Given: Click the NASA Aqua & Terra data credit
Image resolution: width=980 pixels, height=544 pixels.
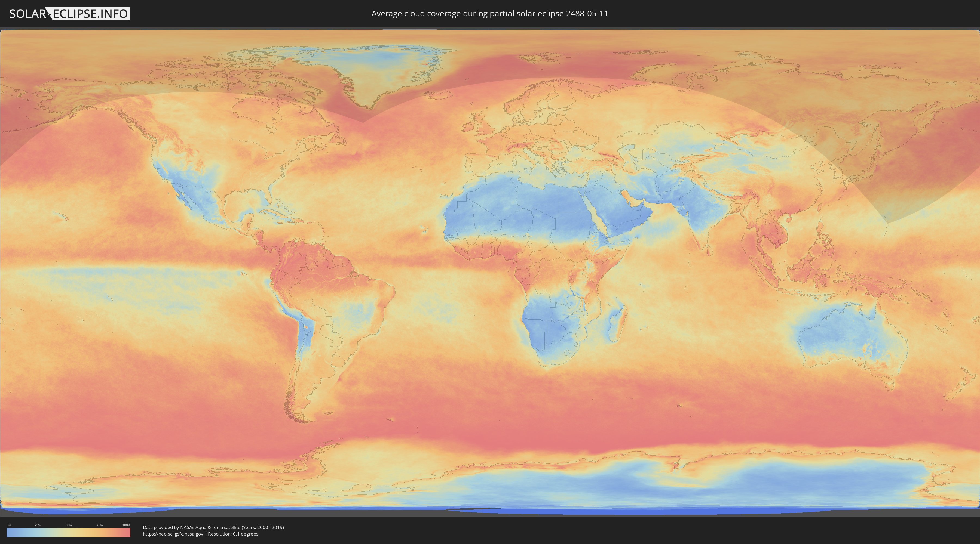Looking at the screenshot, I should pyautogui.click(x=213, y=527).
